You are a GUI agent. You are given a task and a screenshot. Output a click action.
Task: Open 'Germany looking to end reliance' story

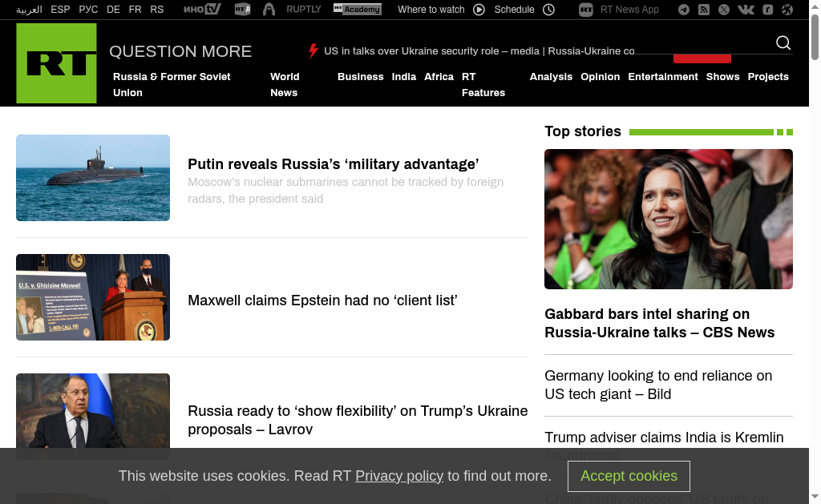tap(658, 385)
